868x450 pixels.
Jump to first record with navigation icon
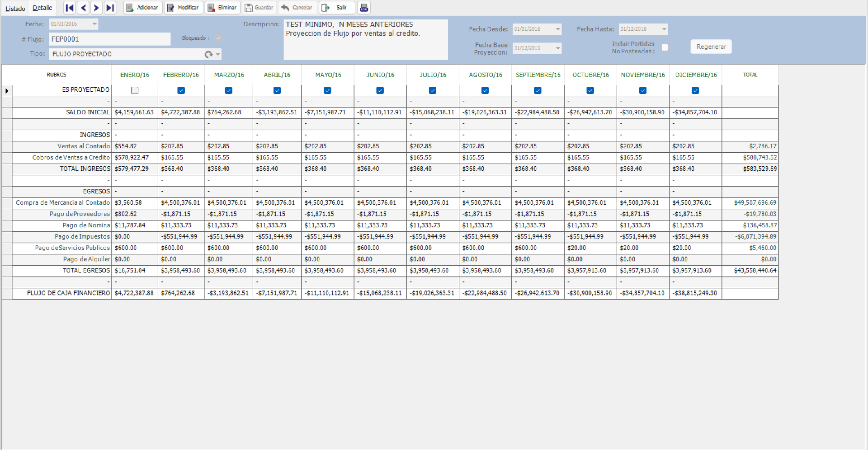click(x=69, y=8)
